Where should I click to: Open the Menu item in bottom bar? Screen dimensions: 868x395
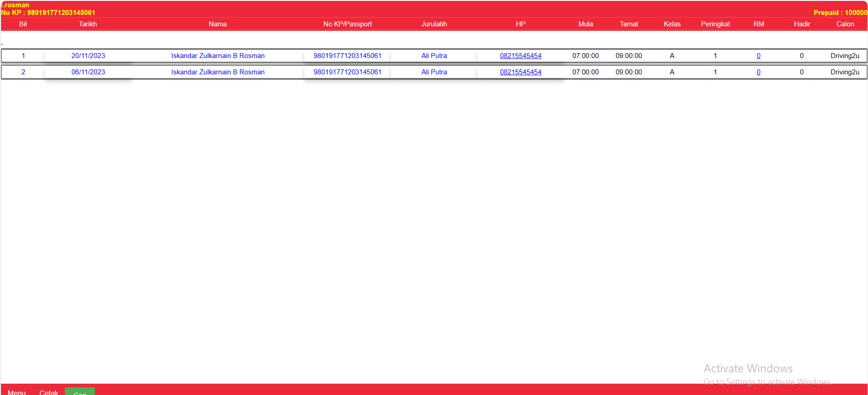[x=17, y=392]
